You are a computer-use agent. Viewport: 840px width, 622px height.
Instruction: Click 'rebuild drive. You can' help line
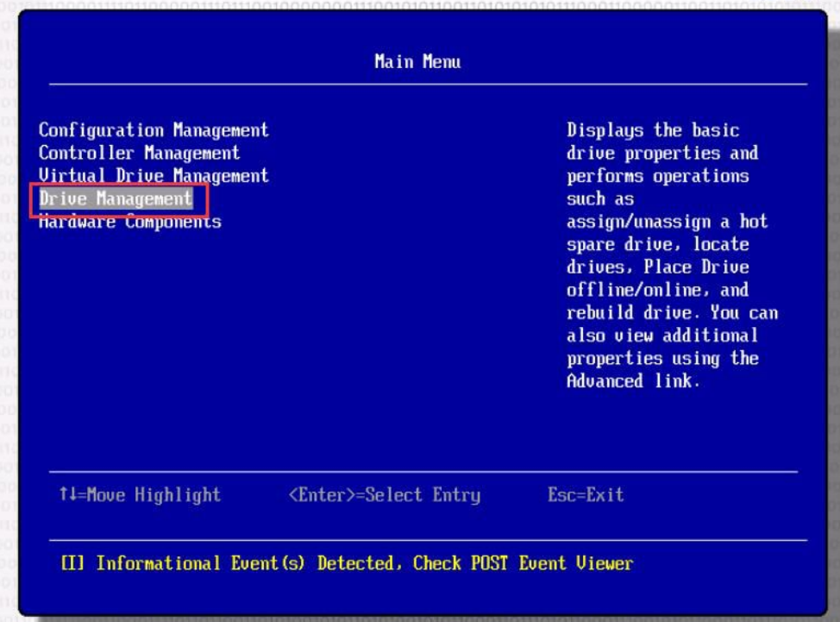(672, 312)
